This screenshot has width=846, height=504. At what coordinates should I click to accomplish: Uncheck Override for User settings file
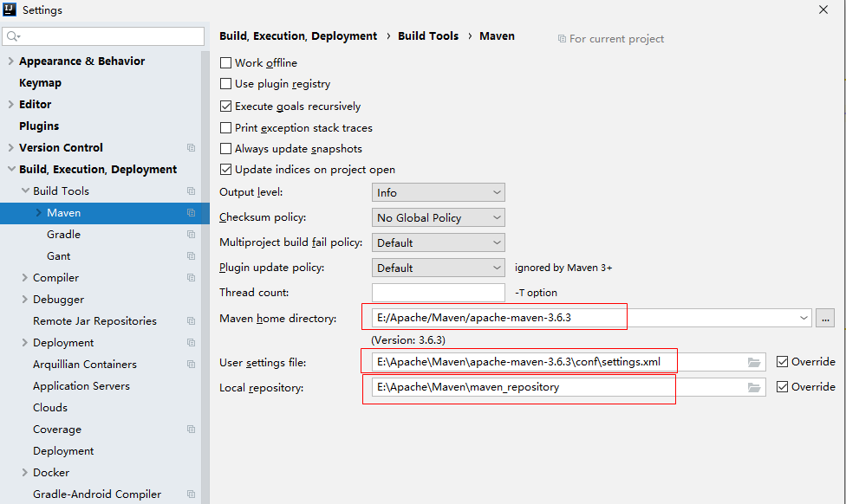783,362
